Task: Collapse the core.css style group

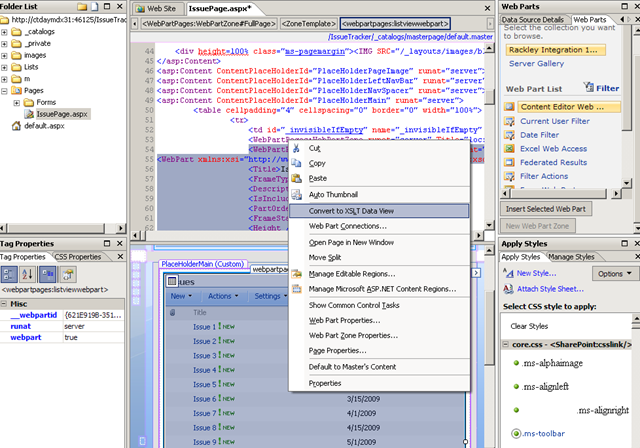Action: (505, 344)
